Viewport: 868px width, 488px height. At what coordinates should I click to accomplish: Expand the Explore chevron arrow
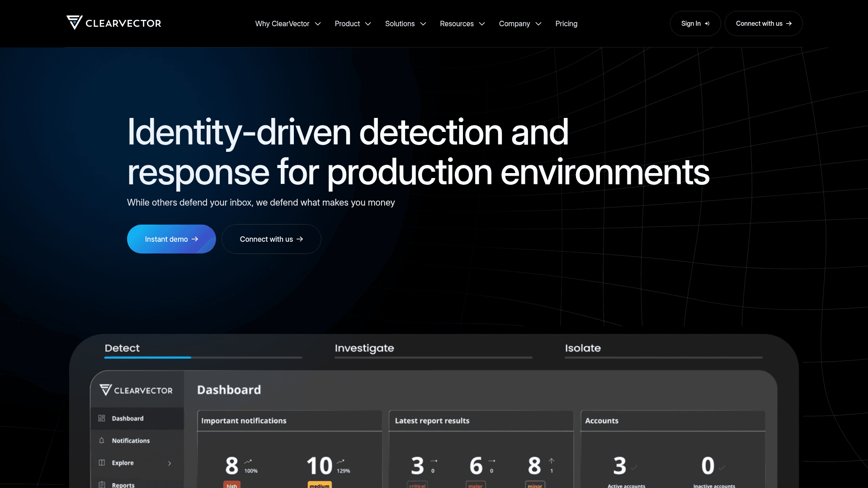click(x=170, y=463)
